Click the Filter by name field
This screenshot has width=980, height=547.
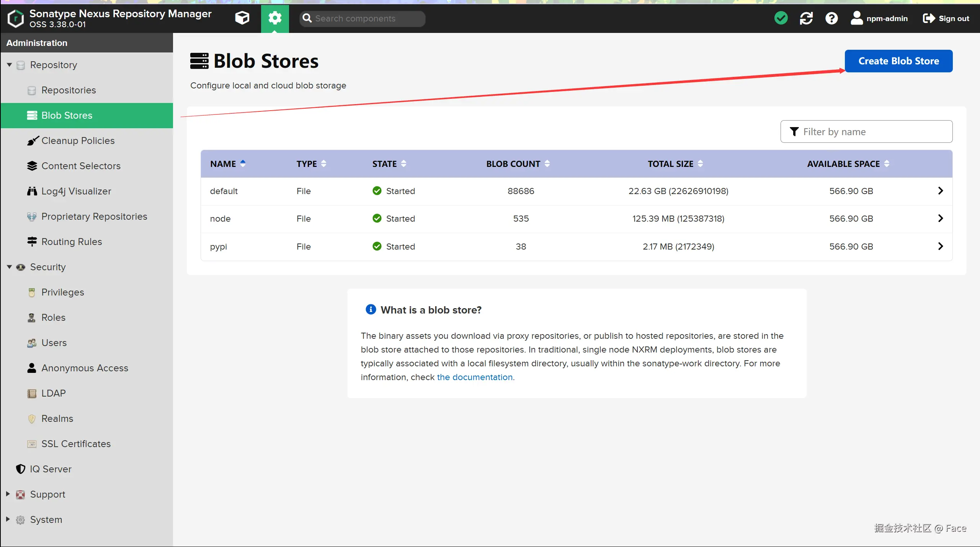(x=873, y=132)
